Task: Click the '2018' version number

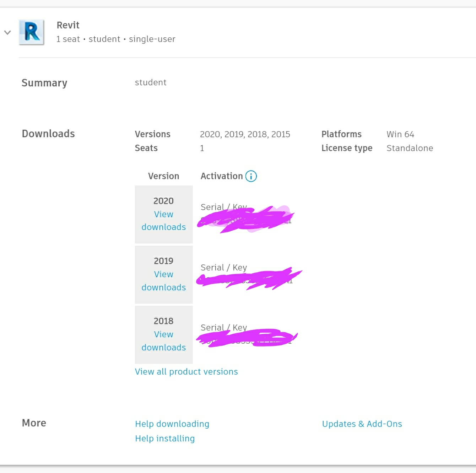Action: pos(164,321)
